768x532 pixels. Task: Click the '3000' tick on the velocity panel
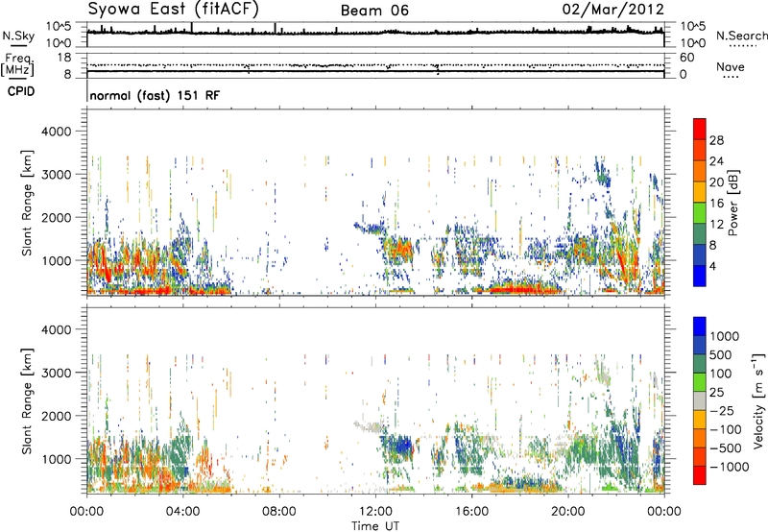[x=56, y=373]
